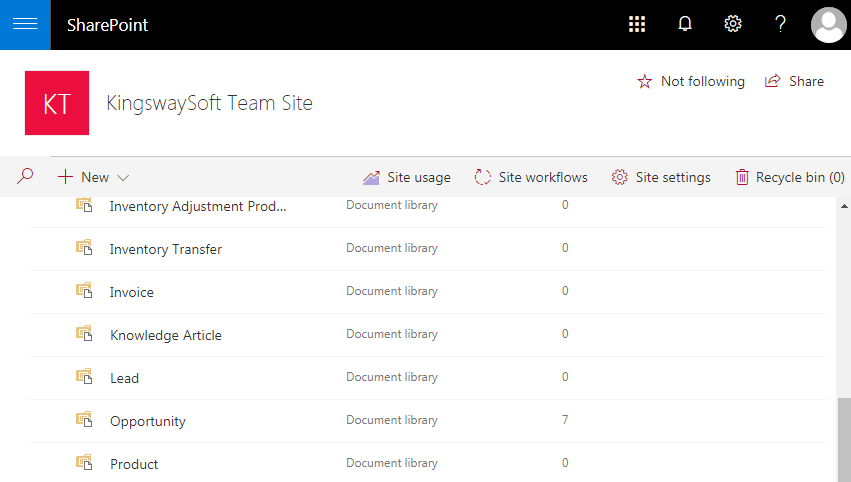
Task: Click the Not following star icon
Action: click(x=644, y=81)
